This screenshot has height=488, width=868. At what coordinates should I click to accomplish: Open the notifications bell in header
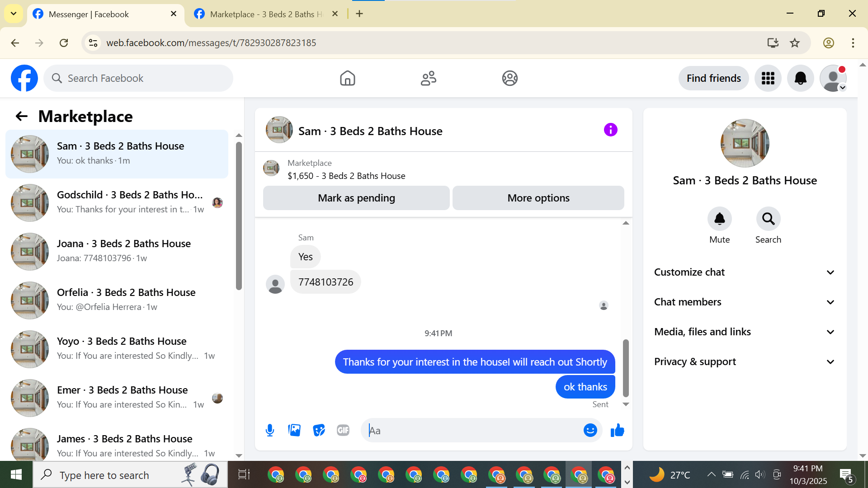(800, 78)
